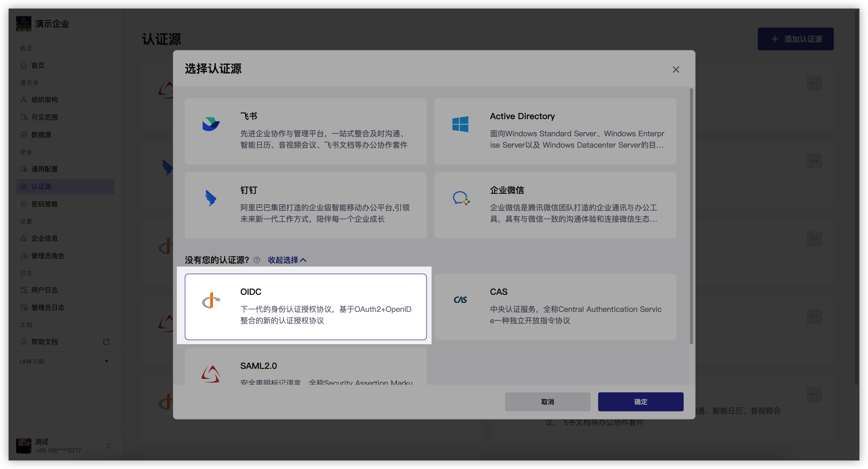Click the 钉钉 blue wing icon

point(211,198)
